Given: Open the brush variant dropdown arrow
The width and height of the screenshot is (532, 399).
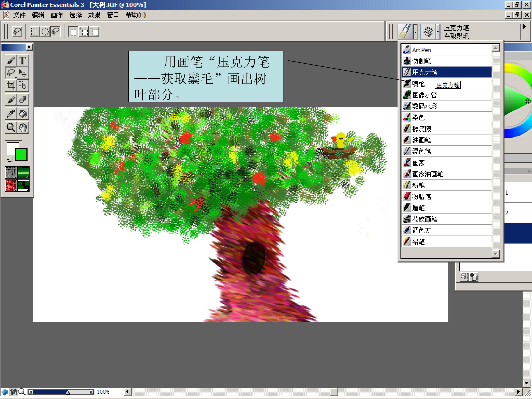Looking at the screenshot, I should click(x=438, y=32).
